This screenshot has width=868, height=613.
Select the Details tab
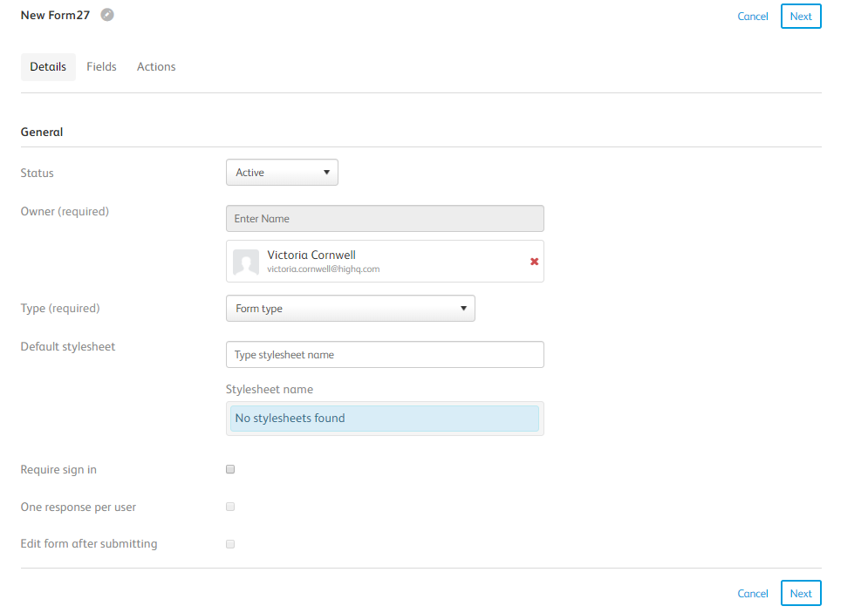48,67
